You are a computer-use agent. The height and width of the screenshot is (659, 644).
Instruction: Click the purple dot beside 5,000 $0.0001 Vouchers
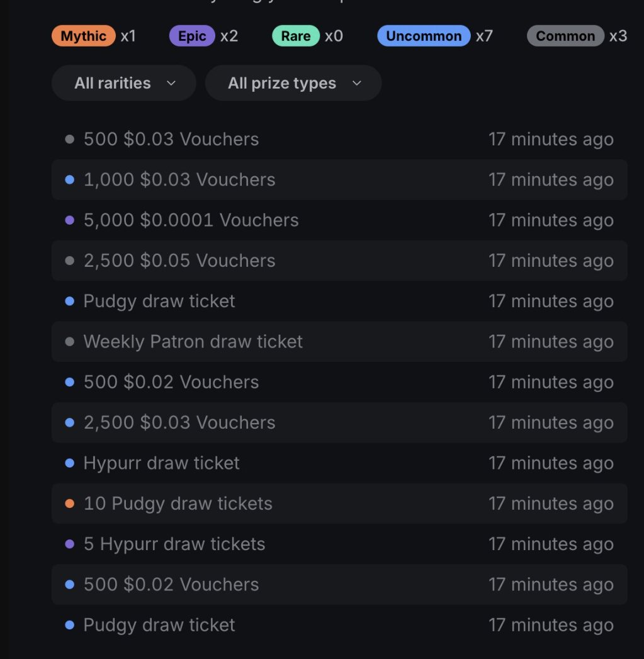(x=70, y=220)
